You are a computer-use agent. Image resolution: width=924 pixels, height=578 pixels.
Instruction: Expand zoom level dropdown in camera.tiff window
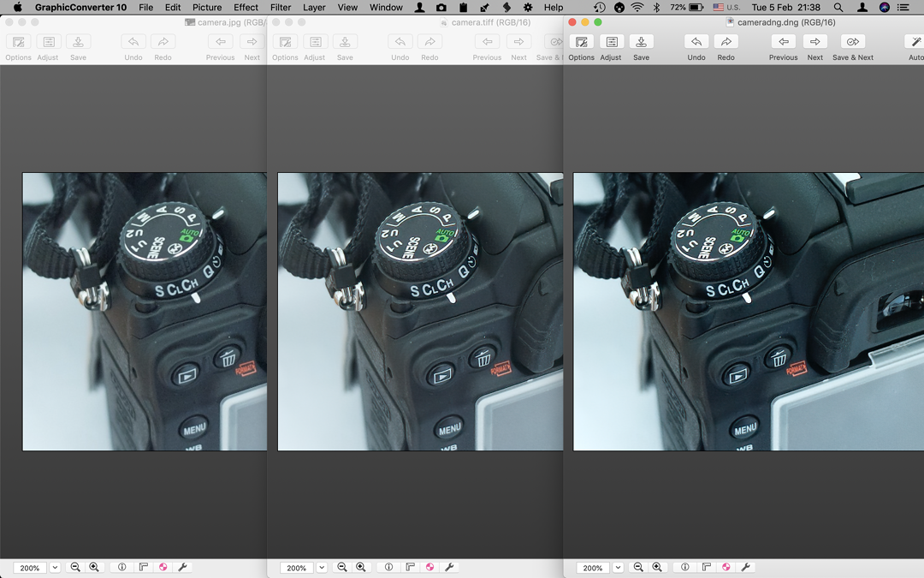[x=322, y=568]
